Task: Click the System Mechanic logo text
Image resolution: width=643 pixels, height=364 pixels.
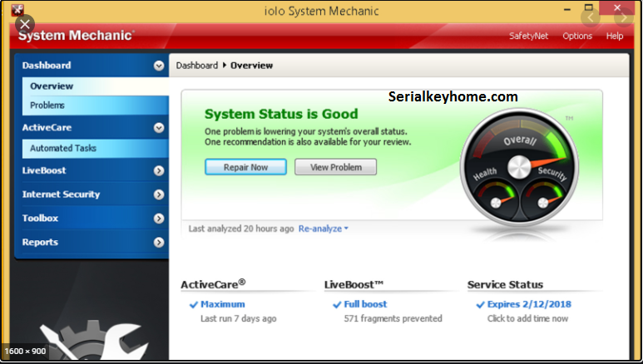Action: [76, 35]
